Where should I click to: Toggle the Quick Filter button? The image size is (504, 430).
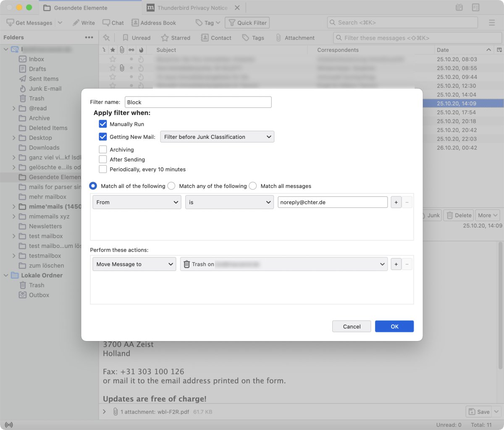[x=247, y=23]
